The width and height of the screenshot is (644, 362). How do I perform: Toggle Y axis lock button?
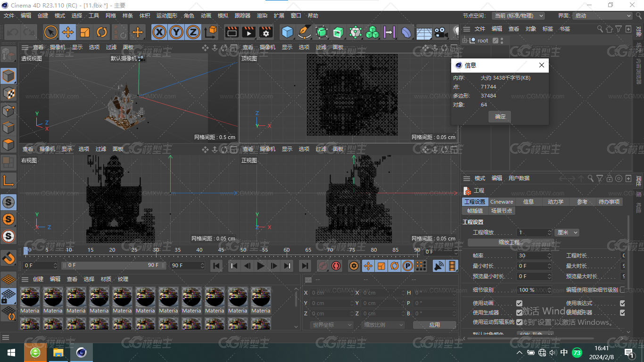click(x=176, y=32)
